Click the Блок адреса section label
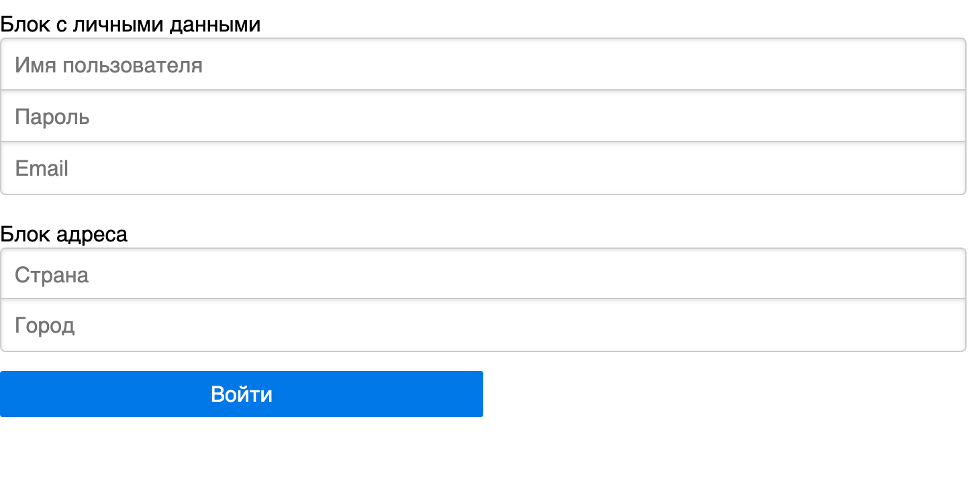Screen dimensions: 980x499 click(65, 234)
